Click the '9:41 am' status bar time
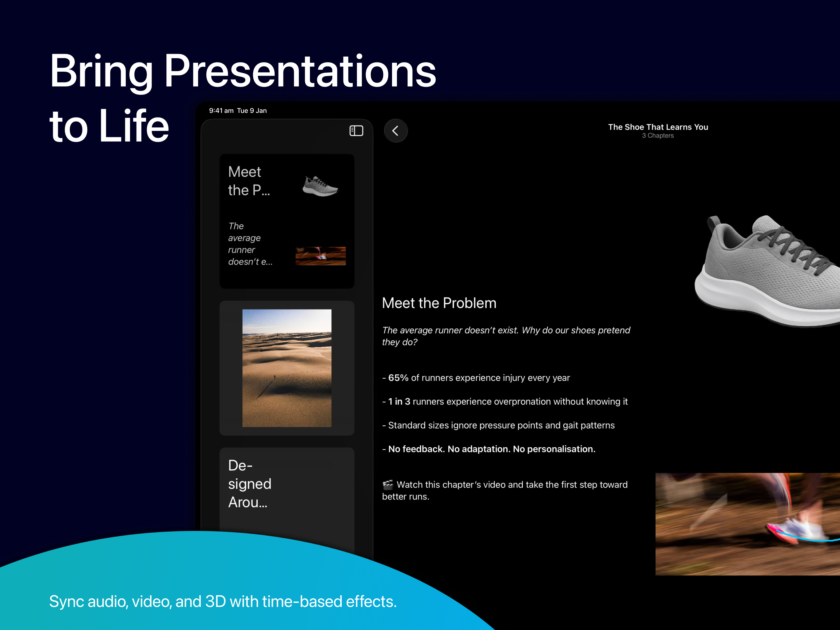 (x=221, y=110)
